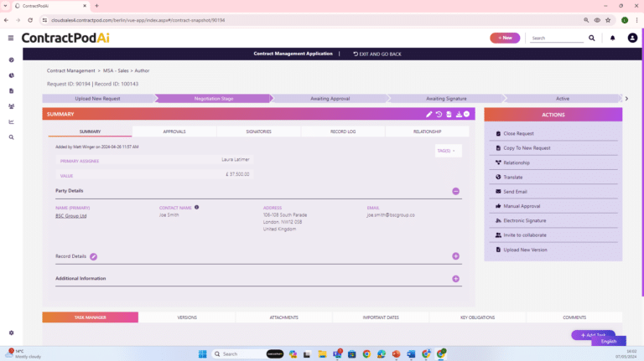Open the Attachments tab

[x=283, y=317]
